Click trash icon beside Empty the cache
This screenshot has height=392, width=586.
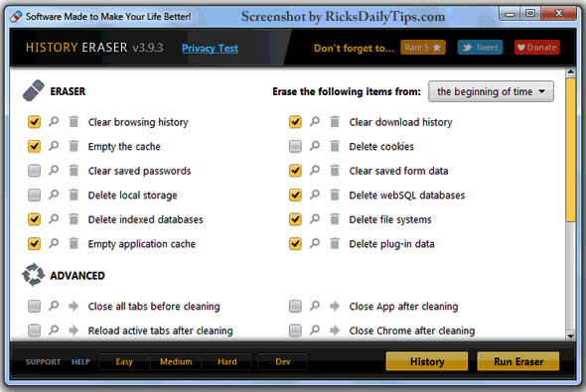(73, 146)
